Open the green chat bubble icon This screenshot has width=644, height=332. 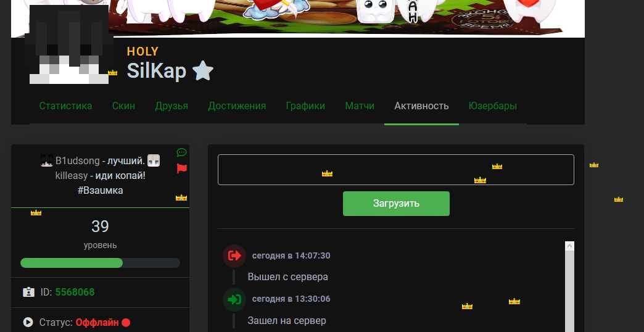181,152
